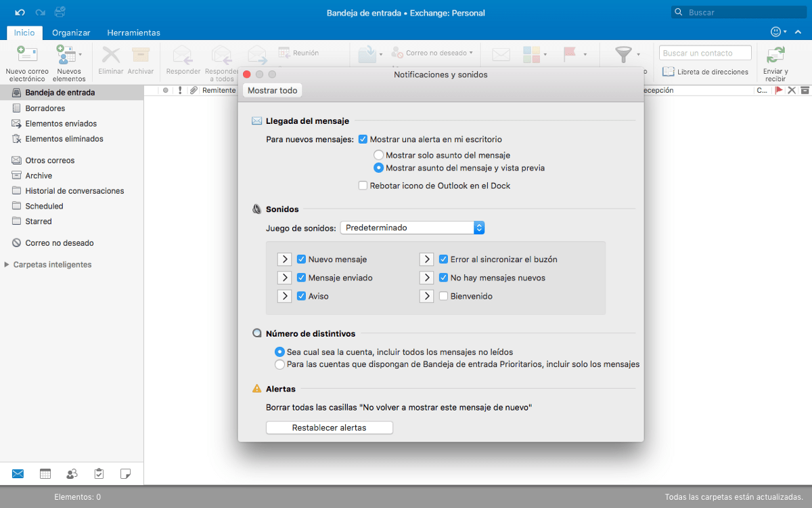Open the Notes view icon
The image size is (812, 508).
pos(125,474)
